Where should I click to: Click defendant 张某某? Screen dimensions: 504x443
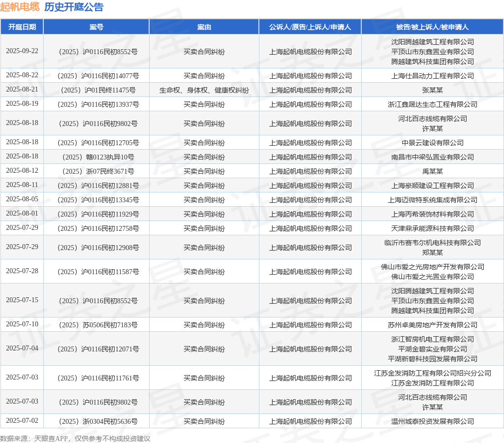coord(432,90)
